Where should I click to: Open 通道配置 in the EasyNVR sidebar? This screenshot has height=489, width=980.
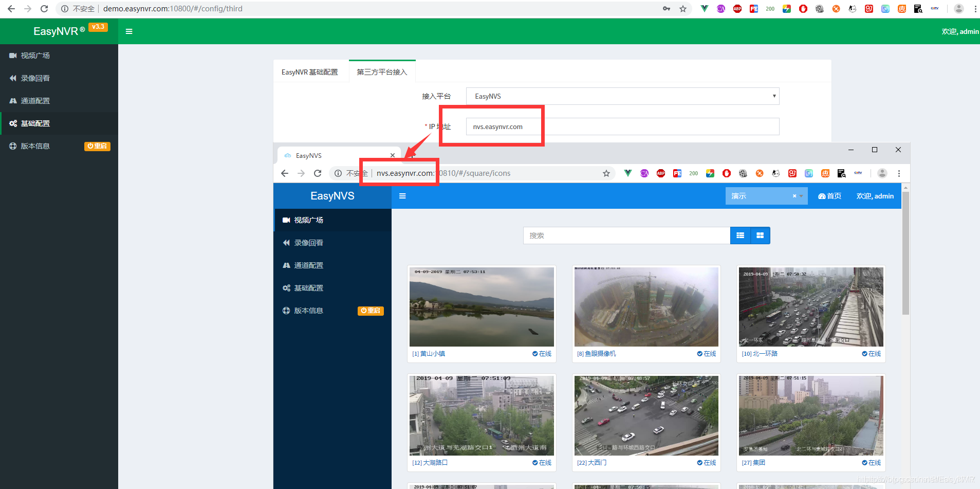coord(59,101)
